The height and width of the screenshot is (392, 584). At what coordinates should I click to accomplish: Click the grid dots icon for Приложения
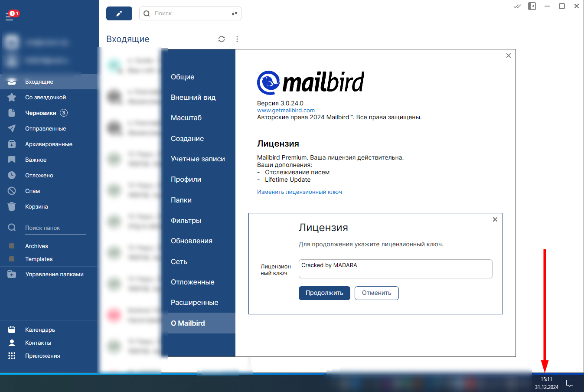(12, 356)
